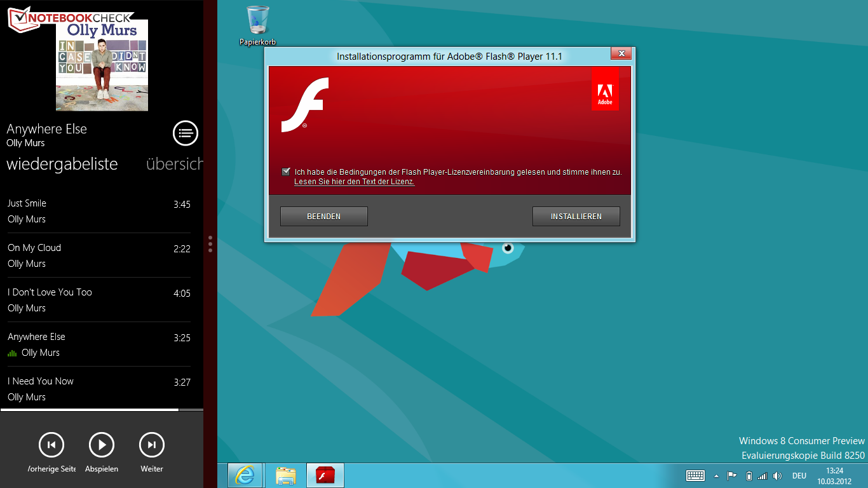Click the 3:45 duration of Just Smile
Screen dimensions: 868x488
coord(182,204)
